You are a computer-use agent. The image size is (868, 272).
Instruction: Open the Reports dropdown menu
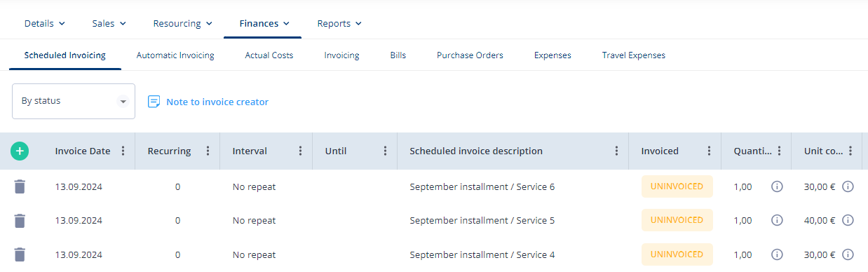[339, 23]
